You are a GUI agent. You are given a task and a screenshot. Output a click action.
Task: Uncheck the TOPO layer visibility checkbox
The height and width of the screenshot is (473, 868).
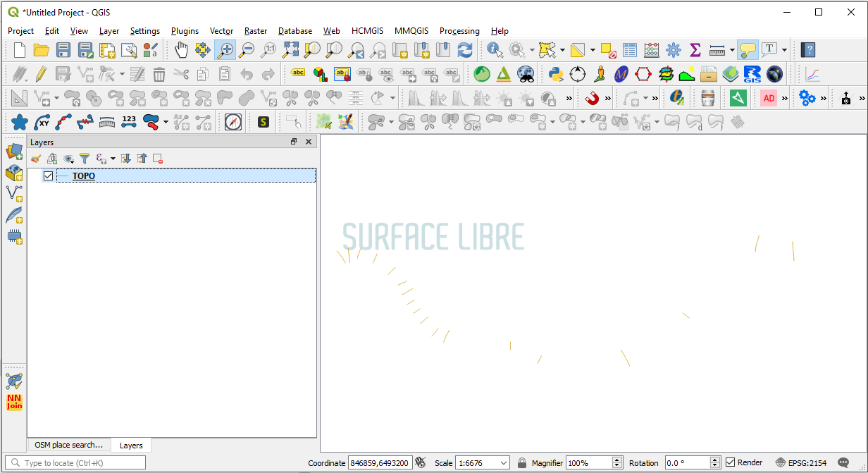pyautogui.click(x=48, y=176)
